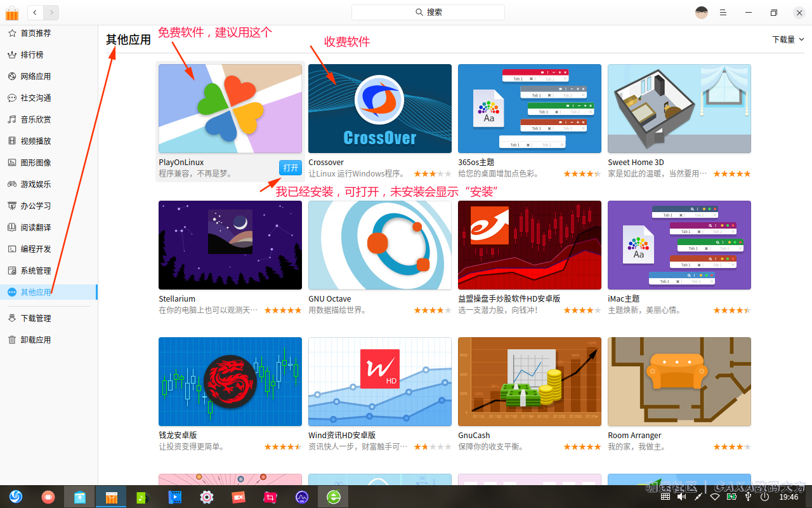Viewport: 812px width, 508px height.
Task: Open the Stellarium night sky thumbnail
Action: point(230,245)
